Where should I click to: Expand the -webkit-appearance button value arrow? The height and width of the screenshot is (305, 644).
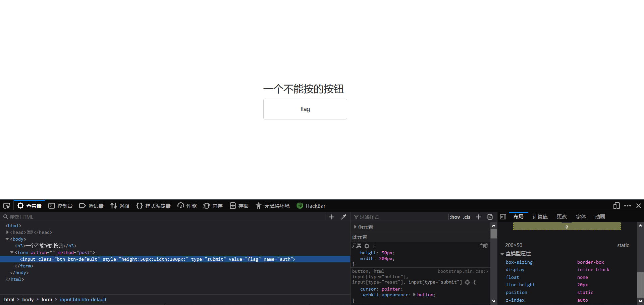415,295
